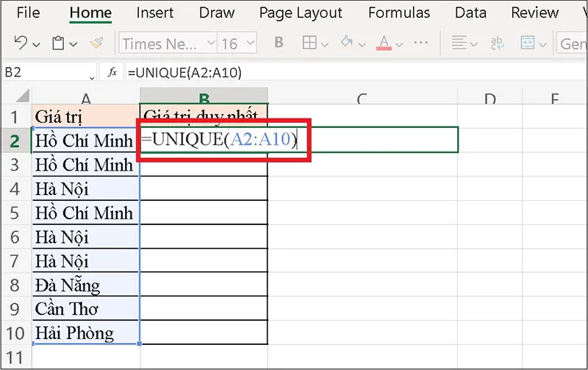Select the Format Painter brush icon

97,43
